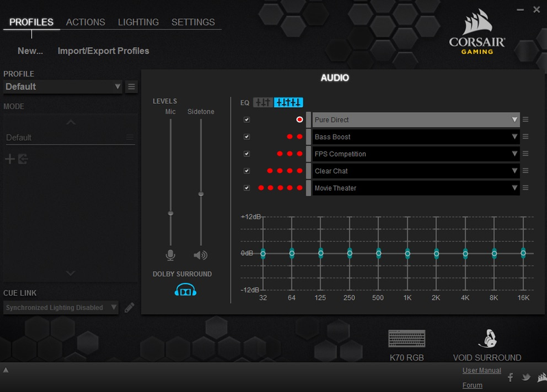Click the 125 Hz EQ band handle

click(x=321, y=253)
